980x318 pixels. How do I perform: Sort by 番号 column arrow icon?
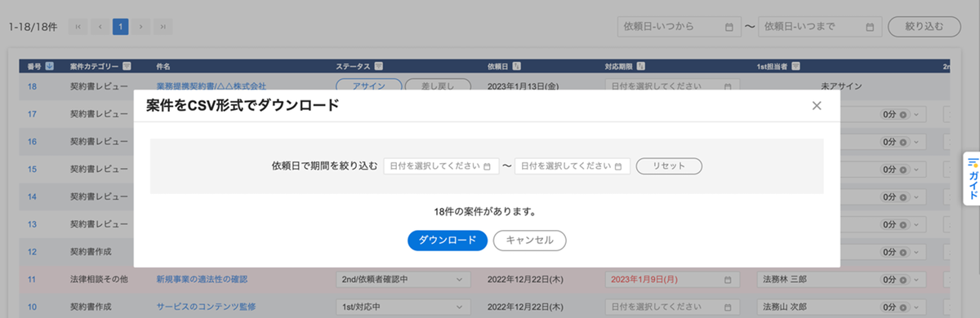click(49, 65)
